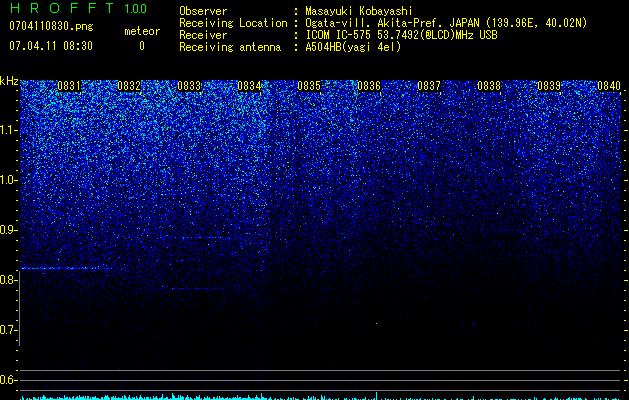This screenshot has width=629, height=400.
Task: Click the Receiving Location field label
Action: (x=233, y=23)
